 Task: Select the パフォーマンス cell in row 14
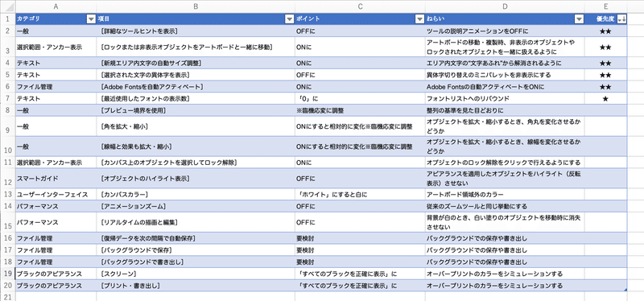point(56,206)
